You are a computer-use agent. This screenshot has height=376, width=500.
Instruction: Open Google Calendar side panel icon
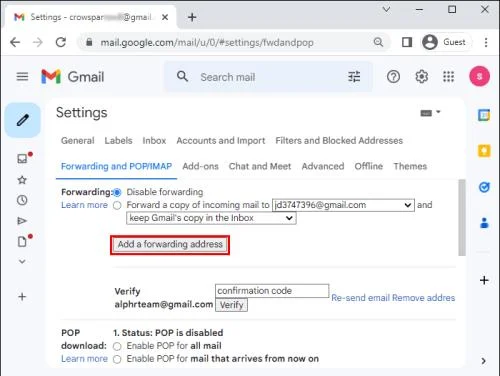coord(484,115)
